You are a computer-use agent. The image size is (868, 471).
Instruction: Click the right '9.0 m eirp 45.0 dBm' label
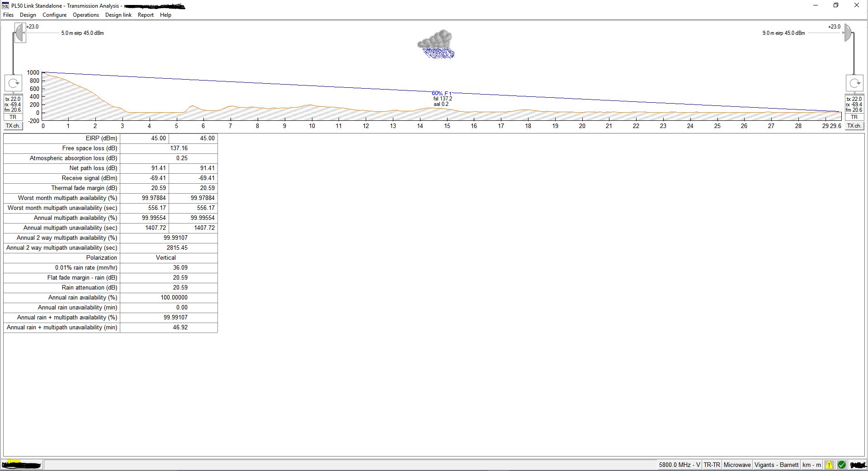(783, 33)
